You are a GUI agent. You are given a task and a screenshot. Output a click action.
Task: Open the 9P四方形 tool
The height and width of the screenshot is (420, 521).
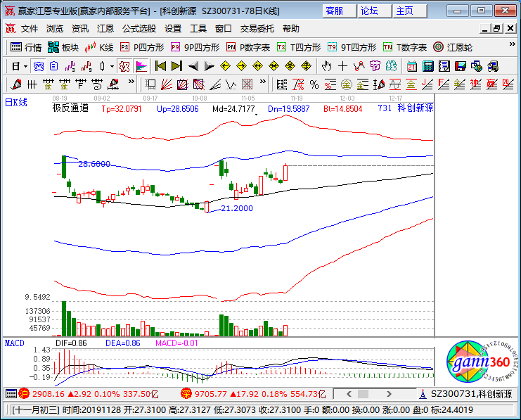point(195,48)
